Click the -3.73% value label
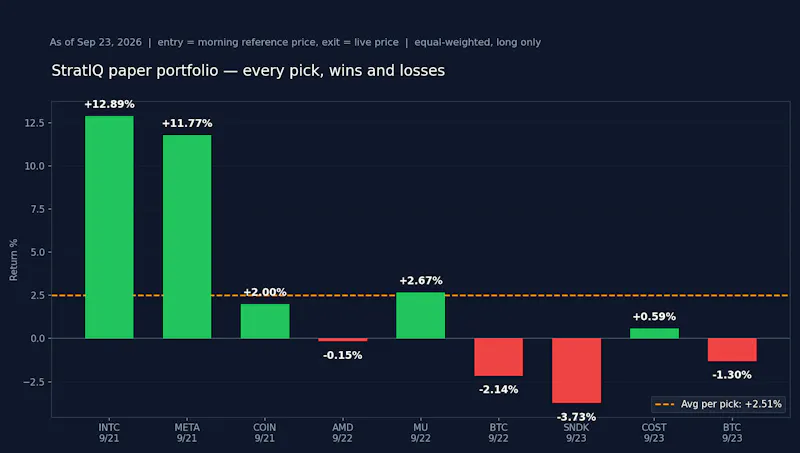 point(577,417)
